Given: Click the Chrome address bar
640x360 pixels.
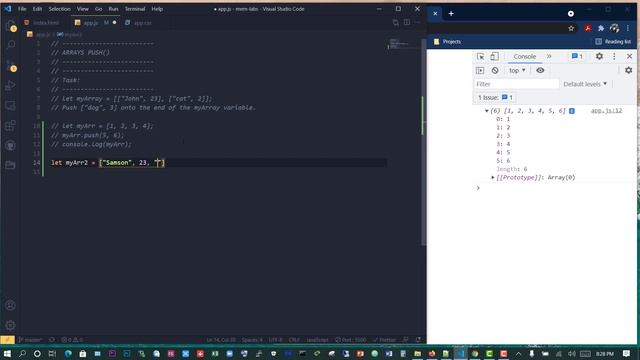Looking at the screenshot, I should pyautogui.click(x=496, y=28).
